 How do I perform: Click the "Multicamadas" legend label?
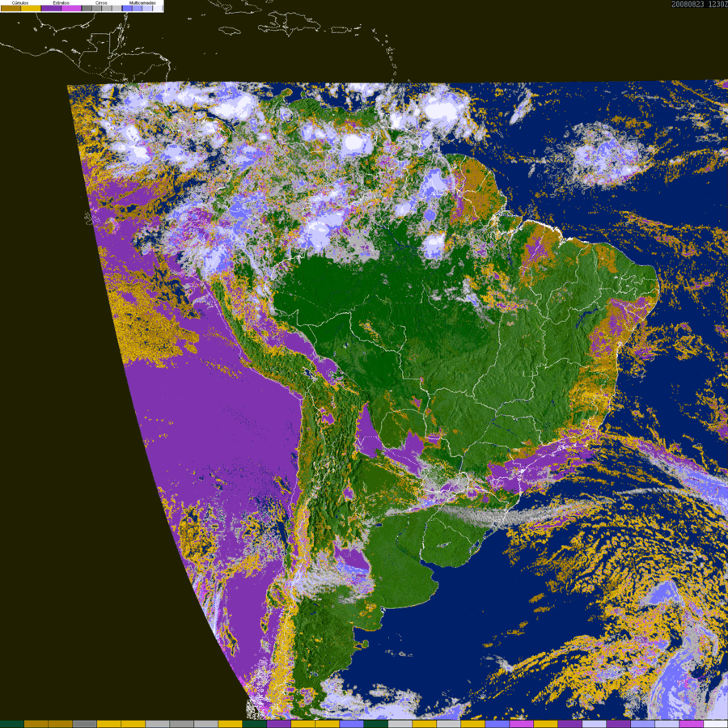(x=142, y=2)
